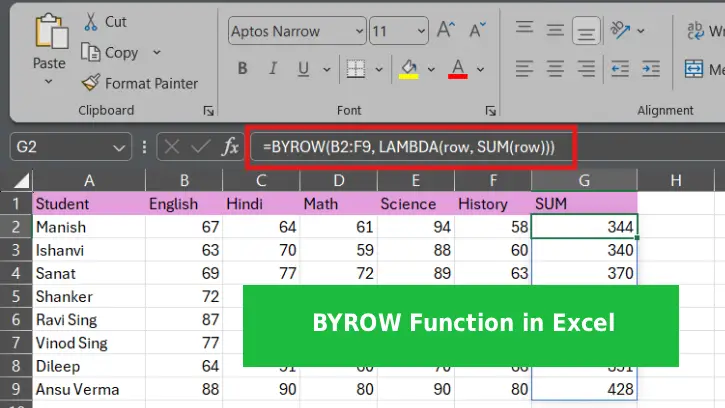Viewport: 725px width, 408px height.
Task: Align text right in cell
Action: [x=586, y=69]
